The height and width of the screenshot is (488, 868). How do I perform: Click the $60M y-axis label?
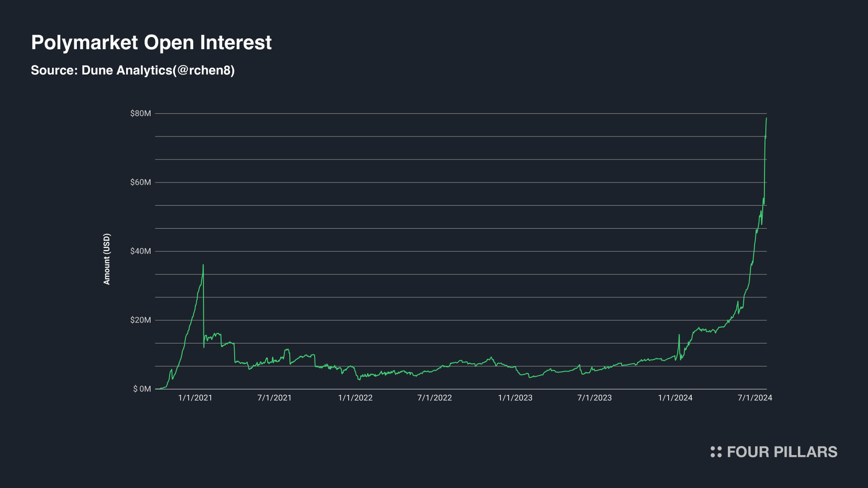pos(140,183)
